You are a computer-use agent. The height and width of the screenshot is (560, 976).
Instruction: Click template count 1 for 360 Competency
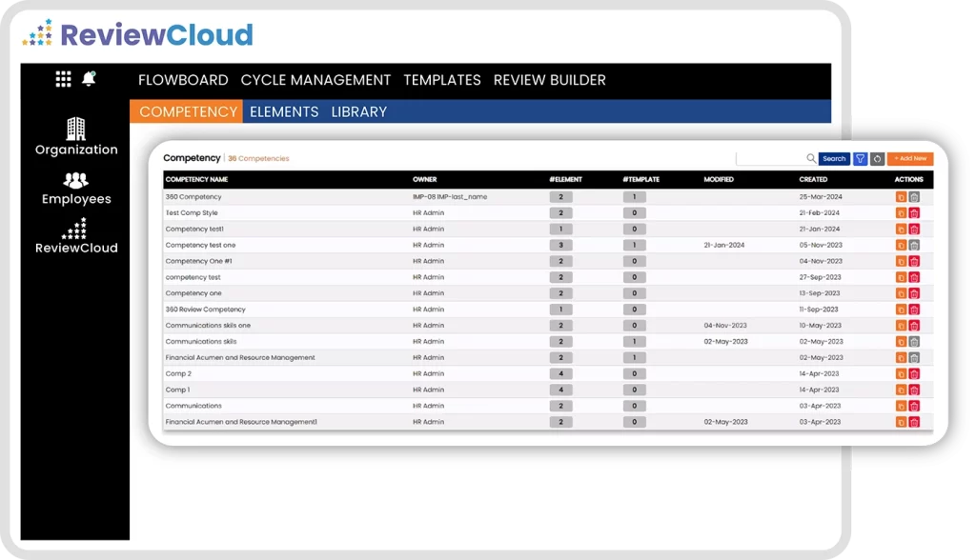point(634,196)
